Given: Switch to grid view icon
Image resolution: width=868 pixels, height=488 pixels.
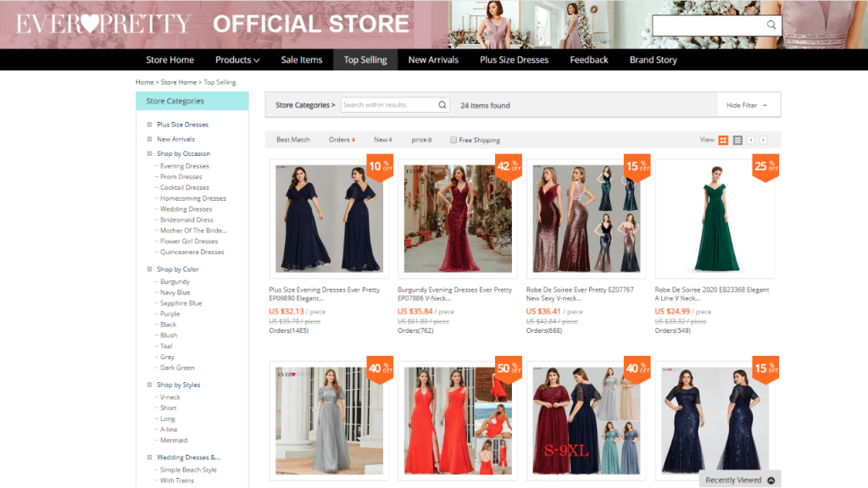Looking at the screenshot, I should click(x=723, y=141).
